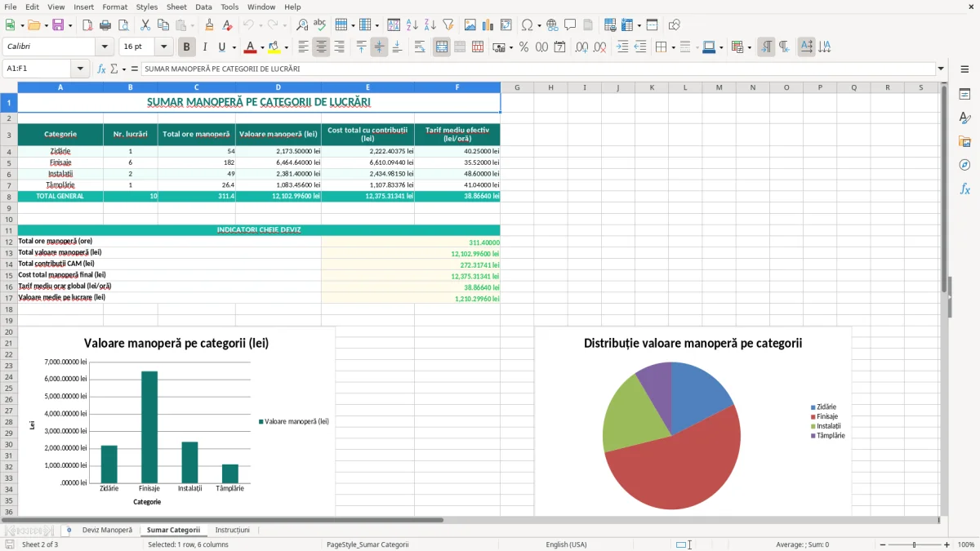
Task: Apply Percent number format
Action: [x=524, y=47]
